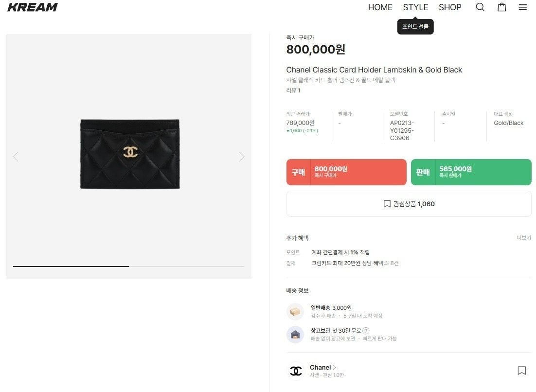Click the Chanel brand logo icon

click(296, 371)
